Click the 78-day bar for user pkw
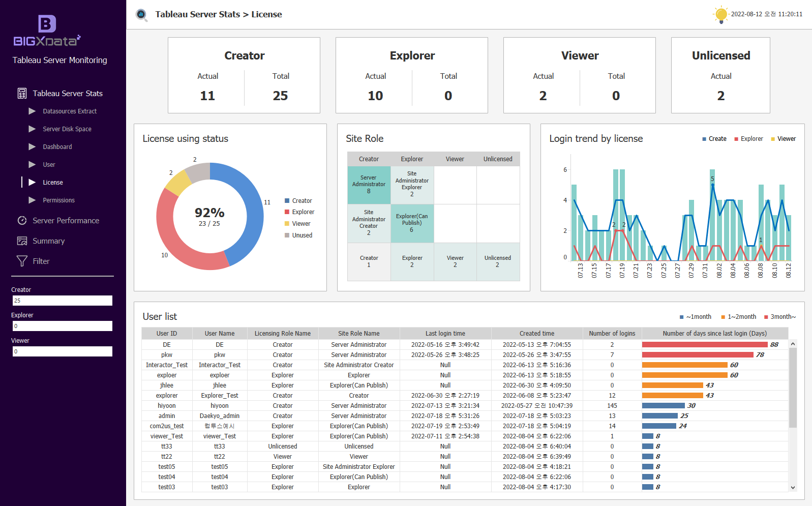This screenshot has height=506, width=812. pos(698,354)
